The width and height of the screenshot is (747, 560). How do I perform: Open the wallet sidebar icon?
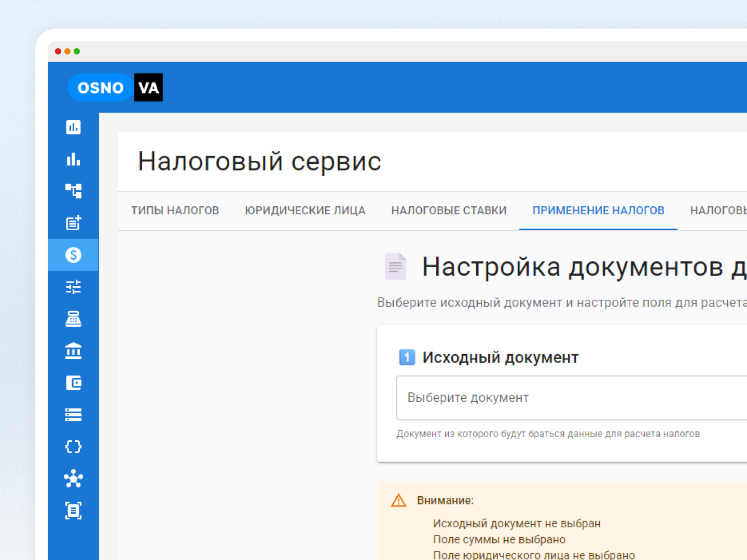click(x=73, y=383)
